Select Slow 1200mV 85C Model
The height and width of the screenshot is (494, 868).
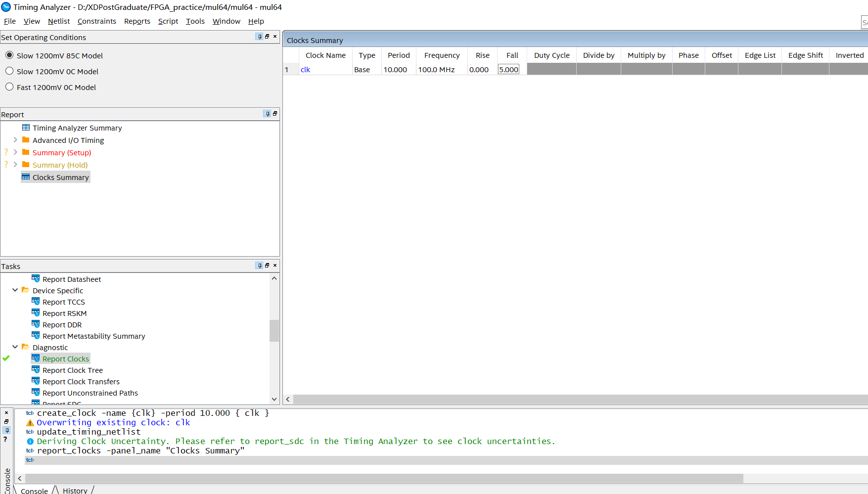(9, 55)
